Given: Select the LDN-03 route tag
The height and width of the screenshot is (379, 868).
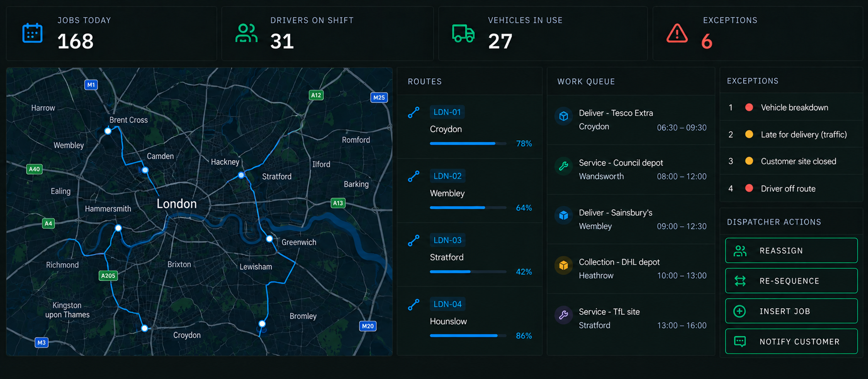Looking at the screenshot, I should (448, 240).
